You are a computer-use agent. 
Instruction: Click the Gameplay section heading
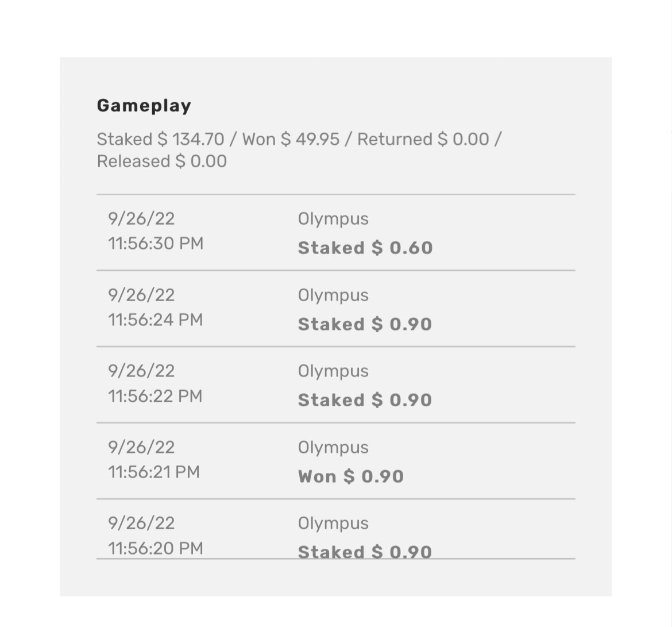(144, 106)
